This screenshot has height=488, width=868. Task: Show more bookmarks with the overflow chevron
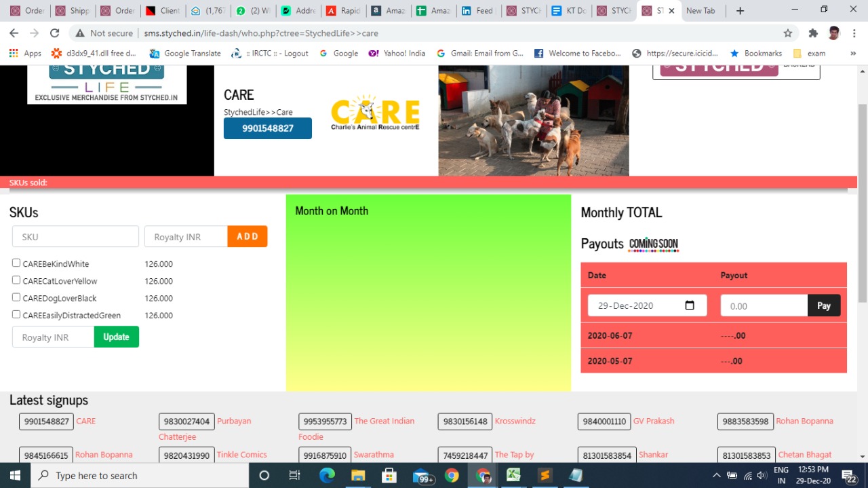(852, 53)
